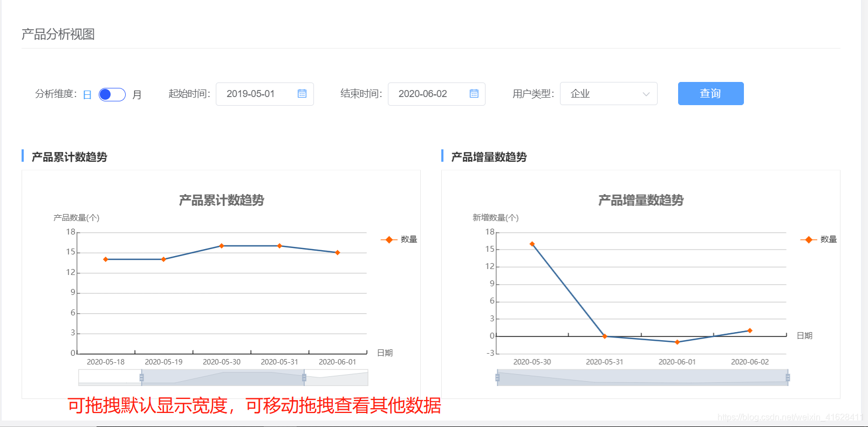The width and height of the screenshot is (868, 427).
Task: Click 产品增量数趋势 section heading with blue bar
Action: point(484,156)
